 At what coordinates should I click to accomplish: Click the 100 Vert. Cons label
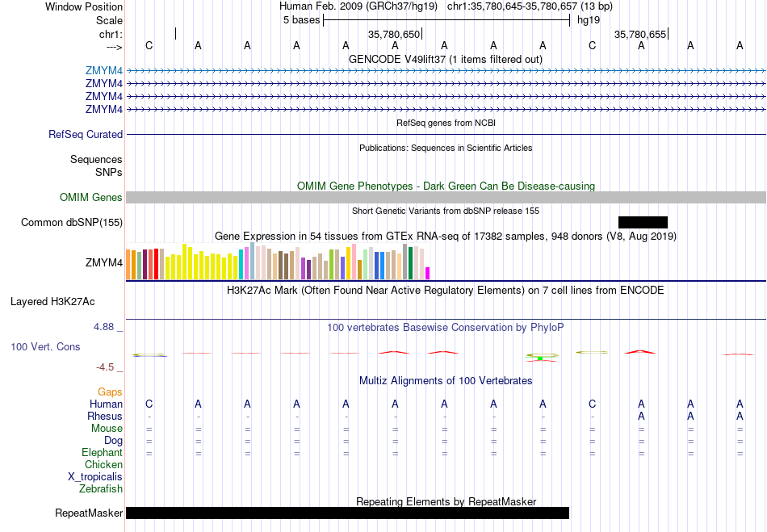pyautogui.click(x=45, y=346)
